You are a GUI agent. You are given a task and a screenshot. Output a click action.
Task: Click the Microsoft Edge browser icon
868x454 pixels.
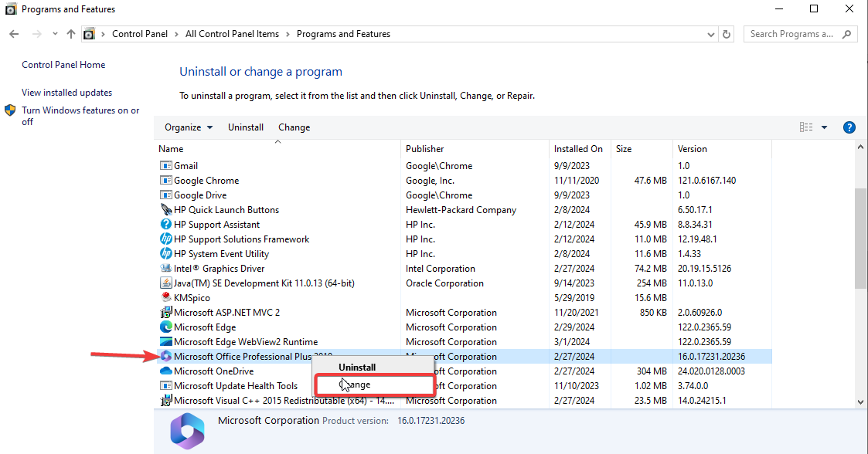pos(166,327)
